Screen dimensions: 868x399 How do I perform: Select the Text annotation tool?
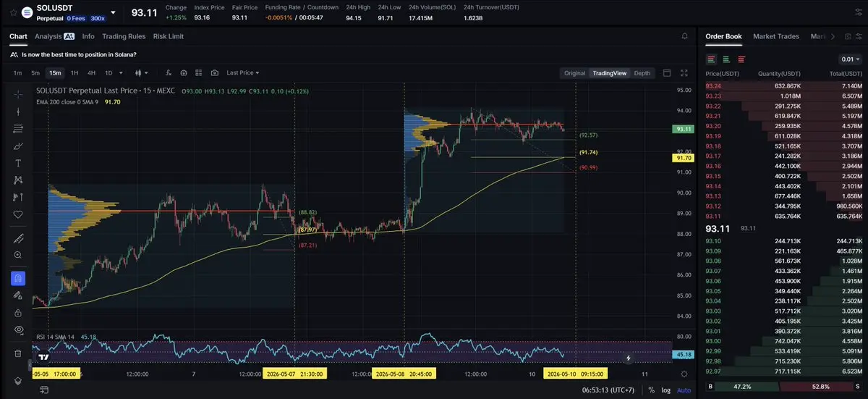point(18,163)
